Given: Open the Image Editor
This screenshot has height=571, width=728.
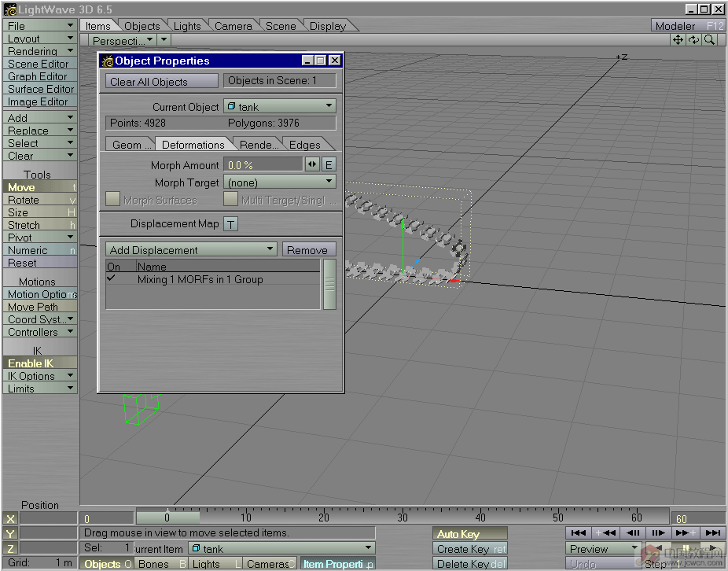Looking at the screenshot, I should coord(40,101).
